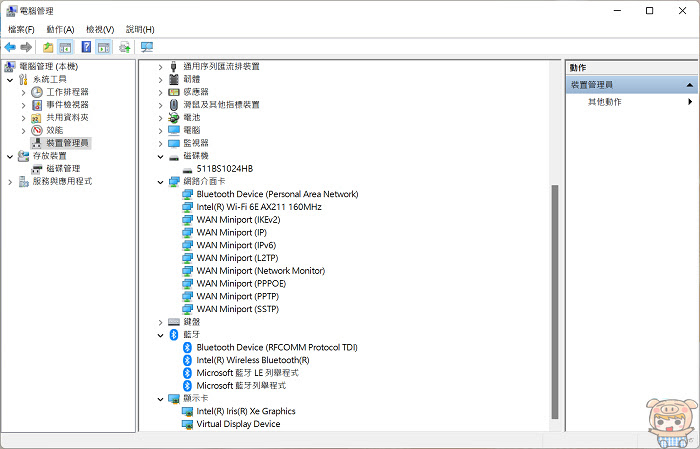Expand the 電腦 device category

pyautogui.click(x=160, y=131)
